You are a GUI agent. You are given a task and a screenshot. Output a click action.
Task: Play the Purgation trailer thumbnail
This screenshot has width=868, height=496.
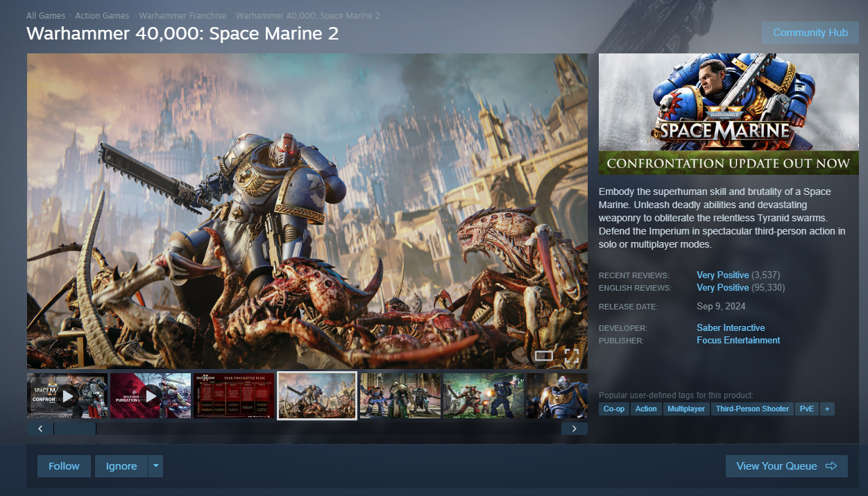[x=151, y=396]
